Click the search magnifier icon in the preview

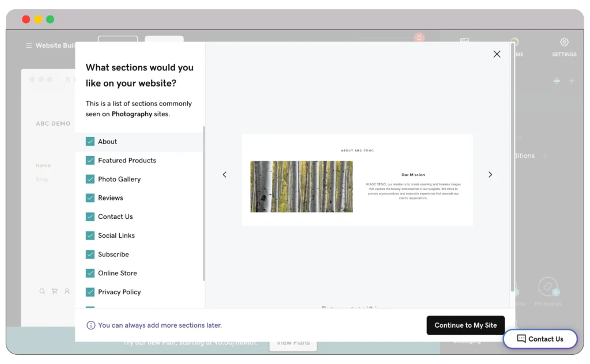[x=41, y=291]
